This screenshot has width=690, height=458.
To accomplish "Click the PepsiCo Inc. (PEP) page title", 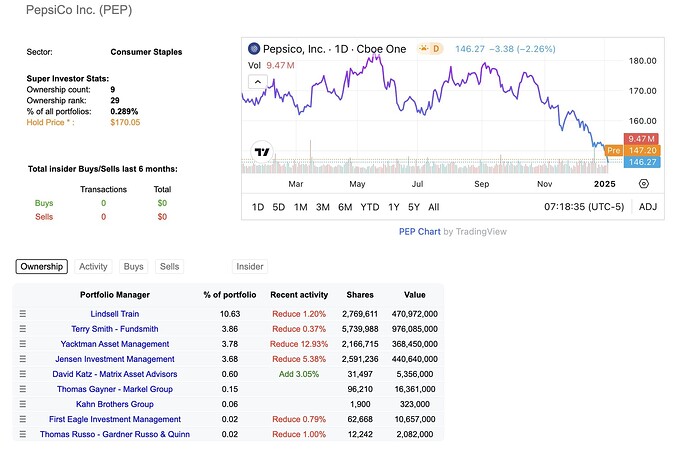I will tap(79, 10).
